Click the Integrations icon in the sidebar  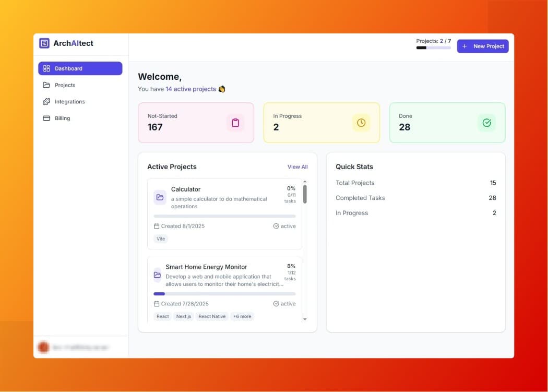click(46, 101)
